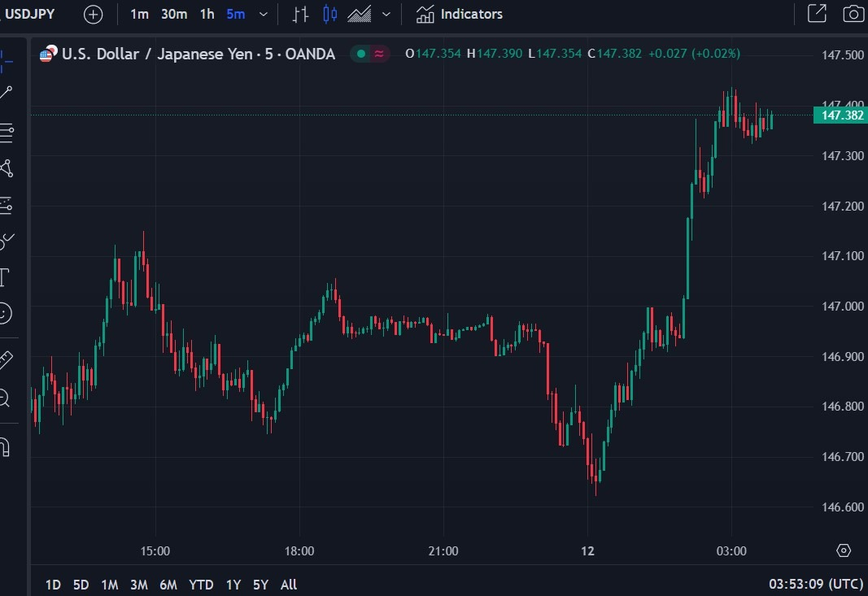Click the 03:00 time axis label
Screen dimensions: 868x596
click(731, 551)
